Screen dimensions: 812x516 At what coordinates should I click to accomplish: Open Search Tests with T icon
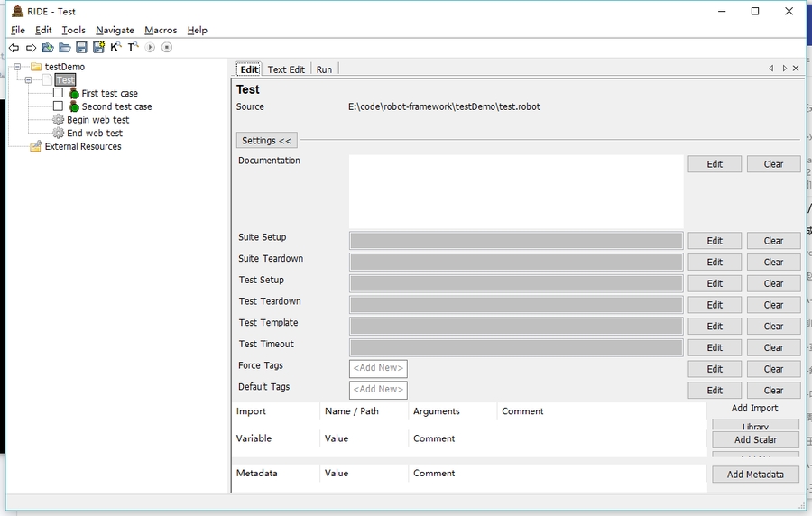(133, 47)
